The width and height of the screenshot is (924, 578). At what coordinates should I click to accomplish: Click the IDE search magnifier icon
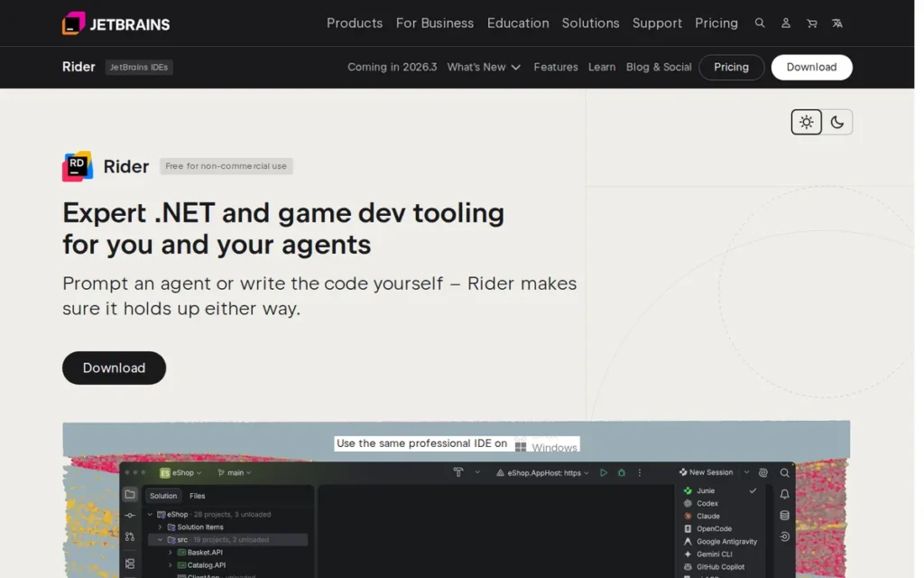tap(784, 472)
